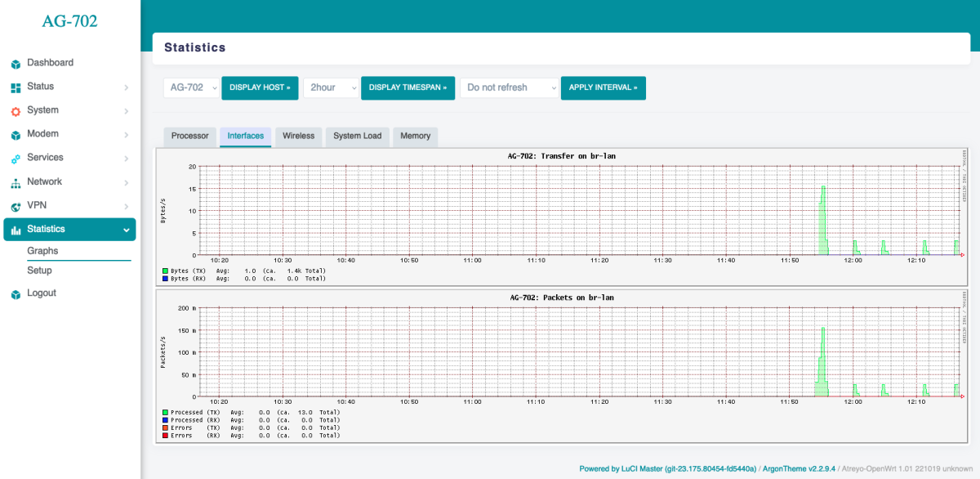Viewport: 980px width, 479px height.
Task: Click the Status menu label
Action: pyautogui.click(x=40, y=87)
